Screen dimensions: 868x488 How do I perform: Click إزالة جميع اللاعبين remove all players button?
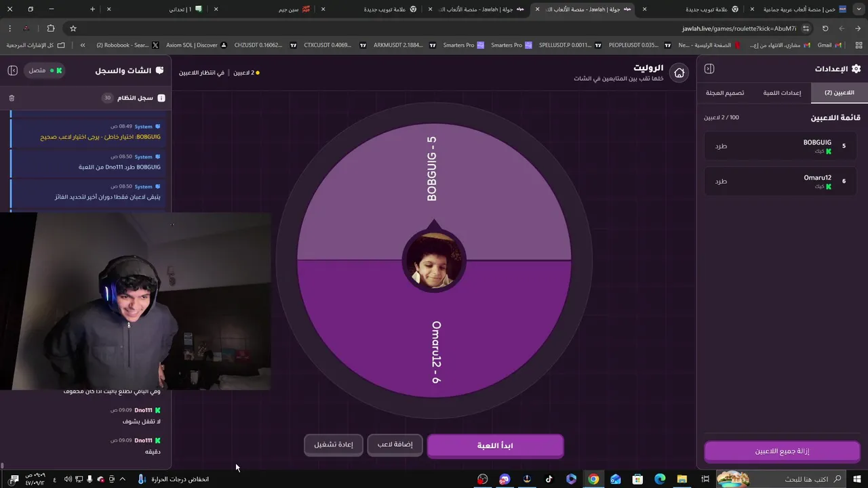point(782,451)
